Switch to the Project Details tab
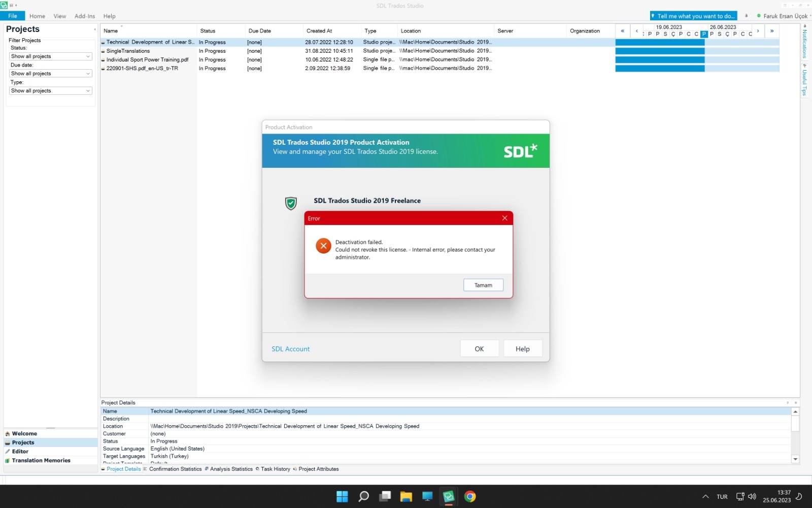Image resolution: width=812 pixels, height=508 pixels. [x=121, y=469]
